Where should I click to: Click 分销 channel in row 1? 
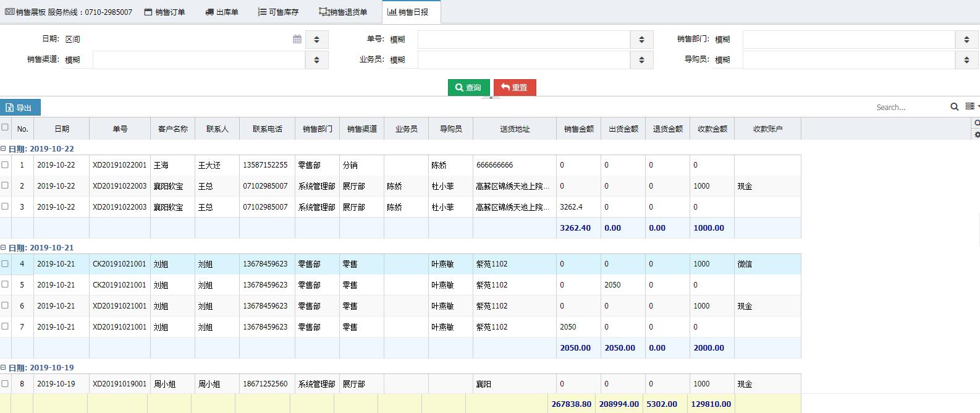(x=350, y=165)
